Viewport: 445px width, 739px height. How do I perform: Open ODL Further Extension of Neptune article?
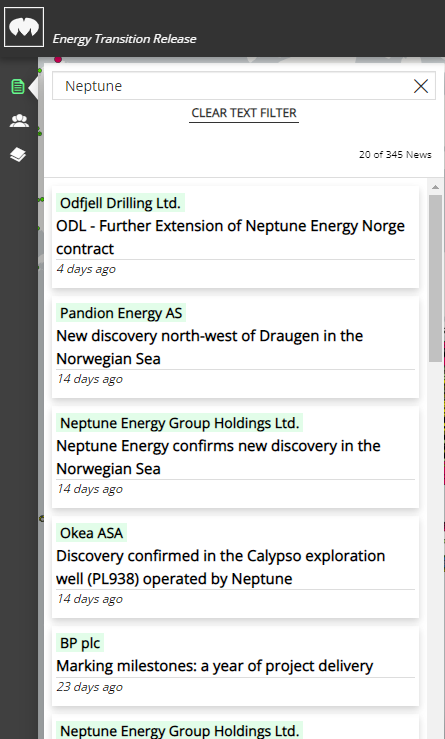(x=230, y=237)
